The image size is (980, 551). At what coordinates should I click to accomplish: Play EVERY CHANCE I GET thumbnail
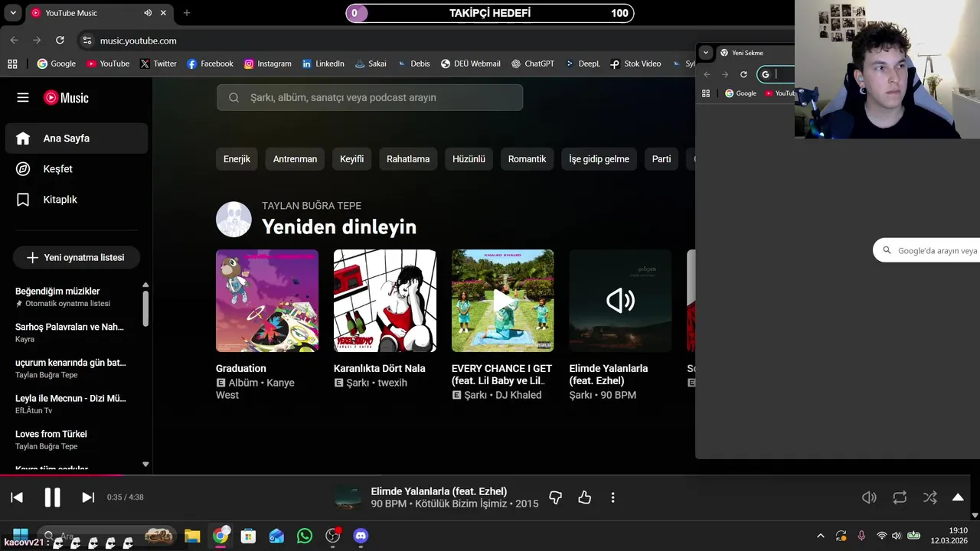point(503,301)
